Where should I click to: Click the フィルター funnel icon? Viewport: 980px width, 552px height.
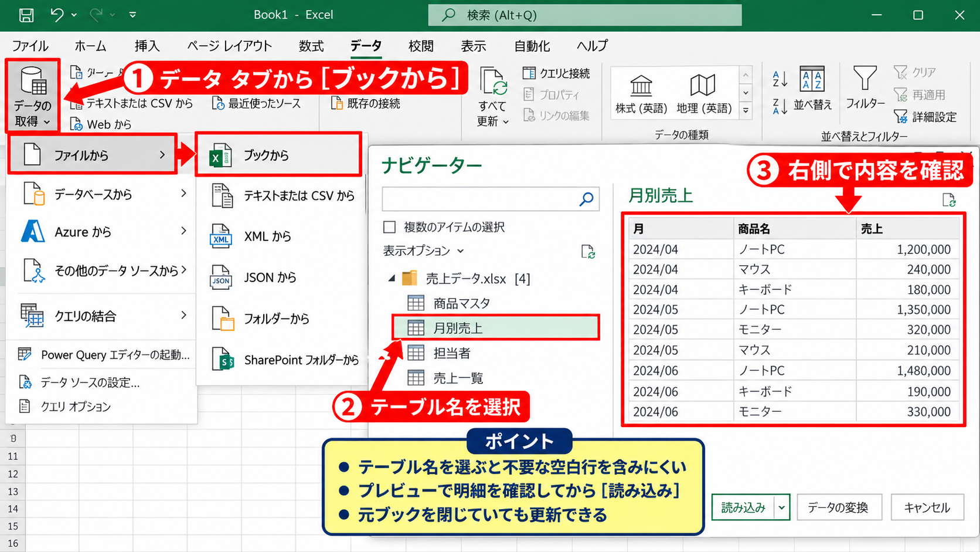(x=865, y=78)
